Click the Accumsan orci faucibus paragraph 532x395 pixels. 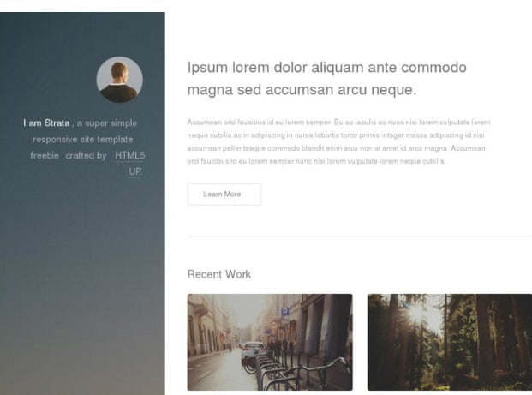point(338,141)
